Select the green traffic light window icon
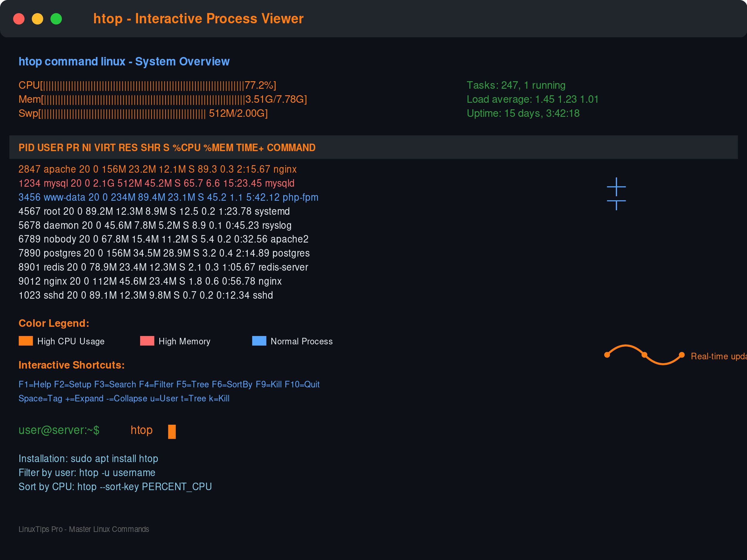Viewport: 747px width, 560px height. [57, 19]
